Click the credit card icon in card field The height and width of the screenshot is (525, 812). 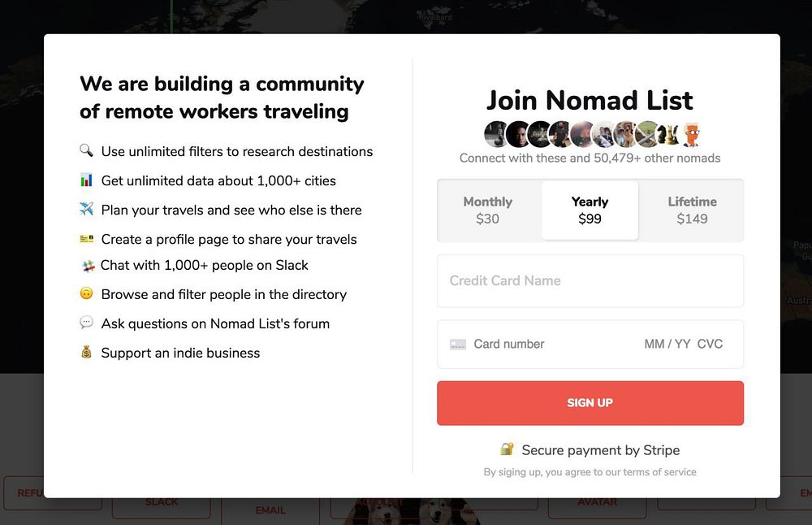point(458,345)
